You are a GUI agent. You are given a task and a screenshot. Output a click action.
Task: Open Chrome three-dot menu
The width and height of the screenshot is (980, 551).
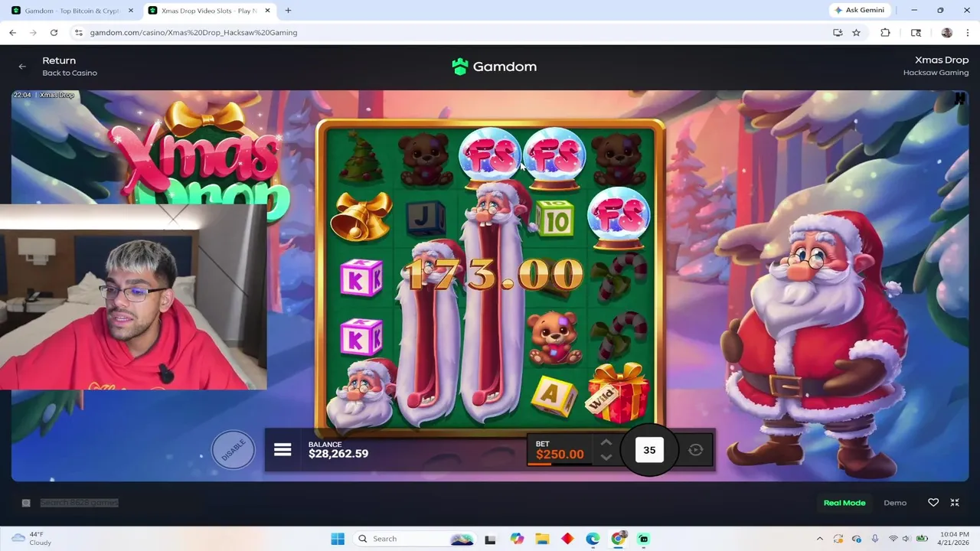tap(968, 32)
